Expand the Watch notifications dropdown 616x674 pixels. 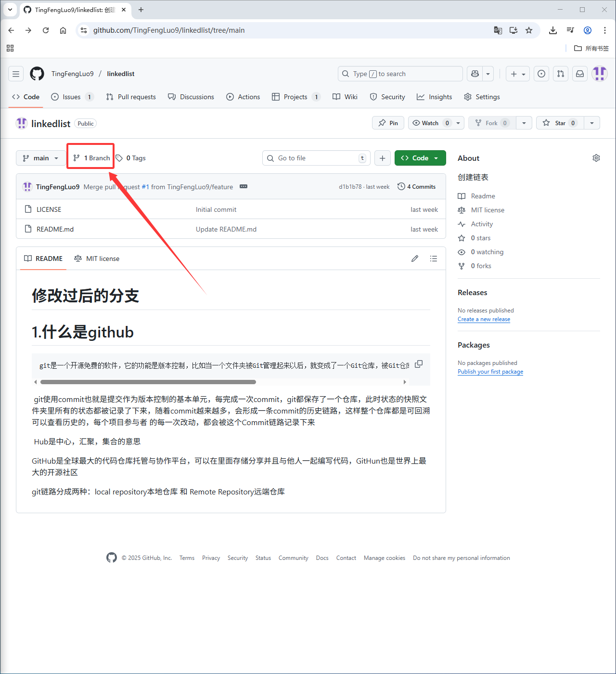coord(458,123)
